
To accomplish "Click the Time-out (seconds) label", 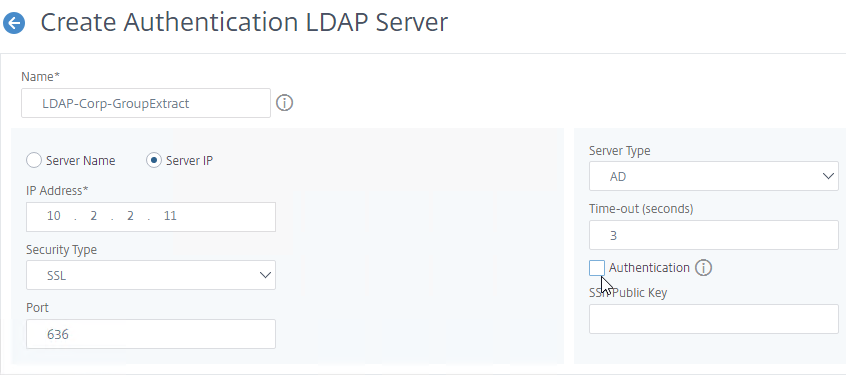I will pos(641,208).
